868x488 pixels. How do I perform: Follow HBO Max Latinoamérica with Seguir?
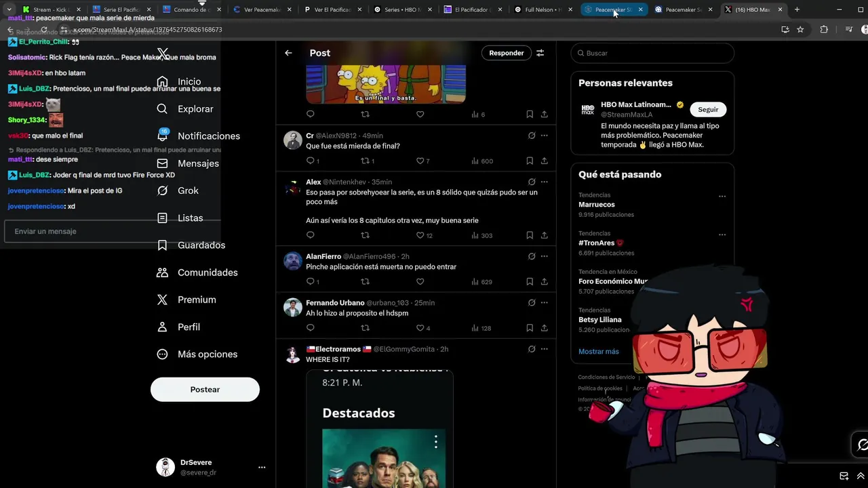click(x=708, y=109)
